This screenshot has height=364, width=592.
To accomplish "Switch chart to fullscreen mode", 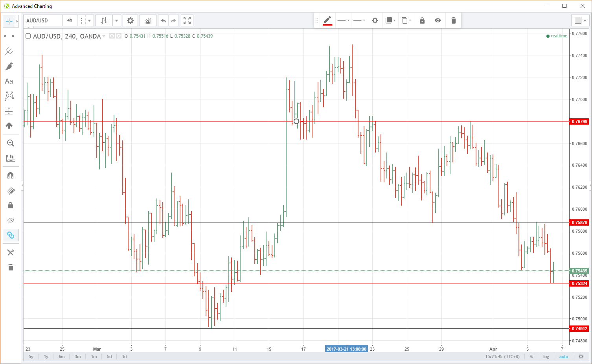I will pyautogui.click(x=187, y=20).
